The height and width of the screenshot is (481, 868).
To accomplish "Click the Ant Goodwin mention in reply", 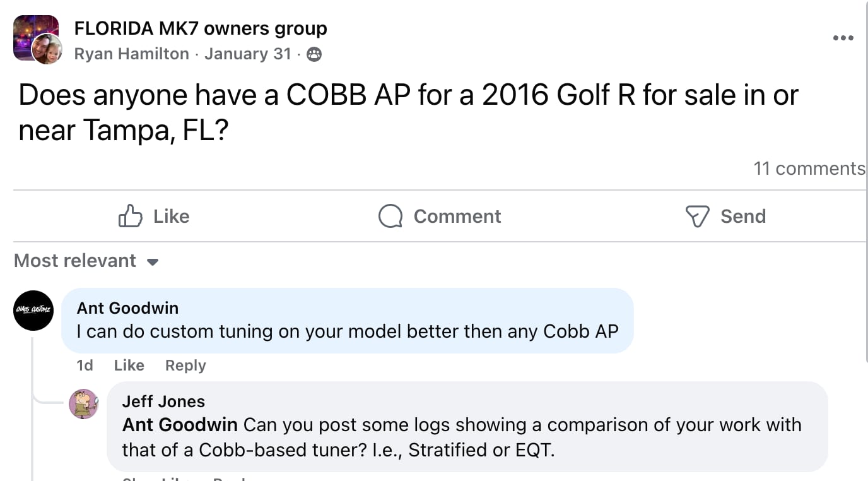I will tap(180, 425).
